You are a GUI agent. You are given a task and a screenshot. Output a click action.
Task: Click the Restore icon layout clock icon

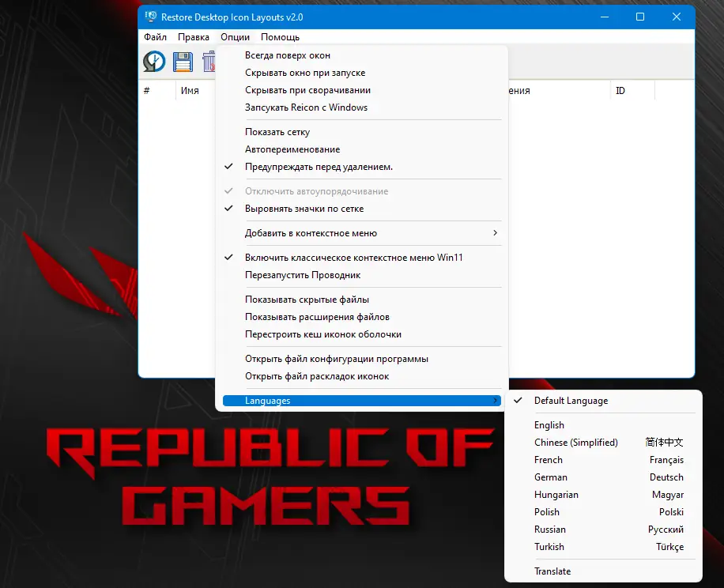click(x=154, y=62)
